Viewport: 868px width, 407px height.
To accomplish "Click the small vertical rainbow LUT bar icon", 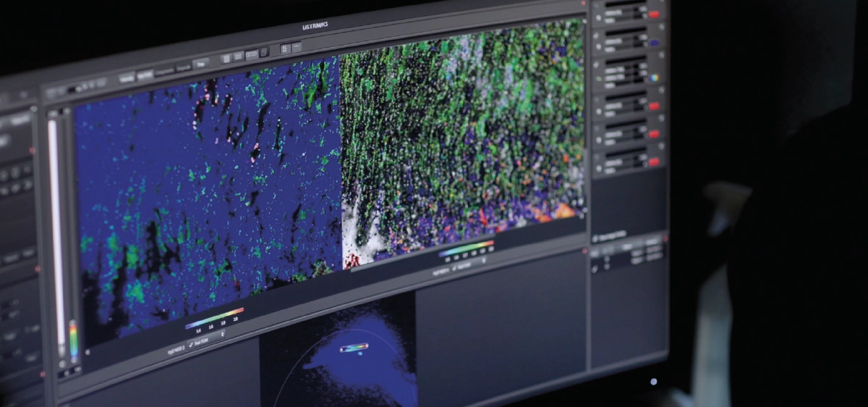I will coord(73,339).
